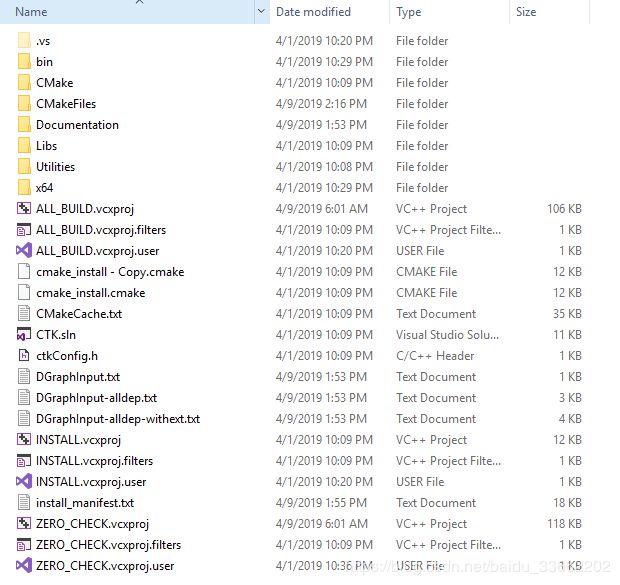Select the file name INSTALL.vcxproj.filters
This screenshot has width=620, height=585.
[x=95, y=461]
